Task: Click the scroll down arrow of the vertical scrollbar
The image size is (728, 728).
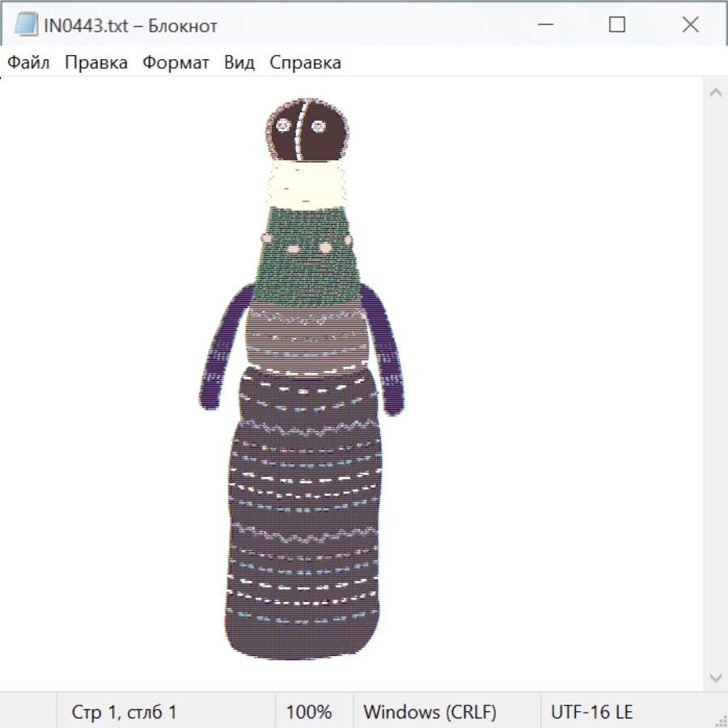Action: [x=715, y=677]
